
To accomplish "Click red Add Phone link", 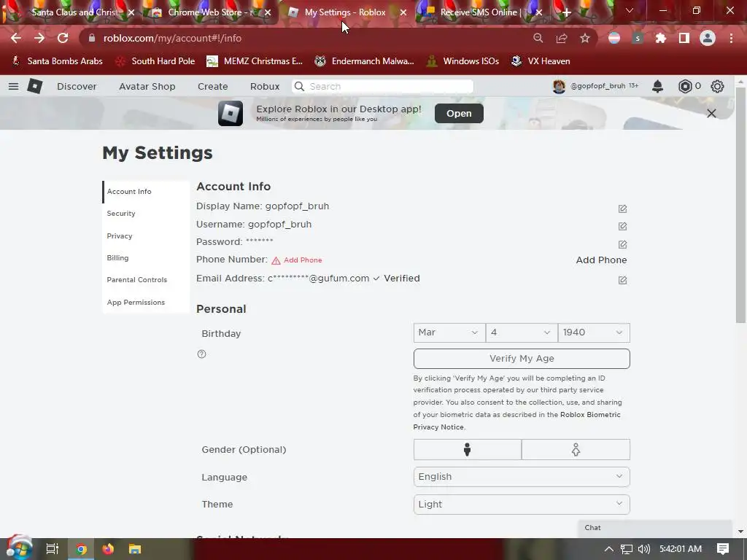I will 303,260.
